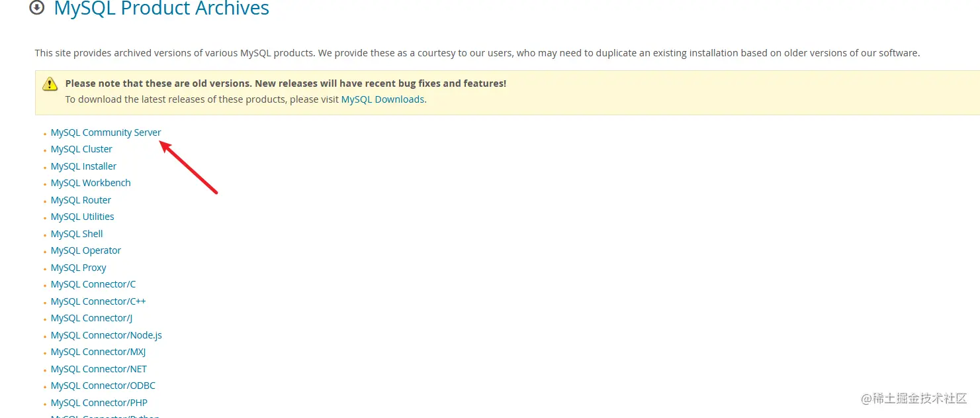Click the bold 'Please note these are old versions' text

click(286, 83)
